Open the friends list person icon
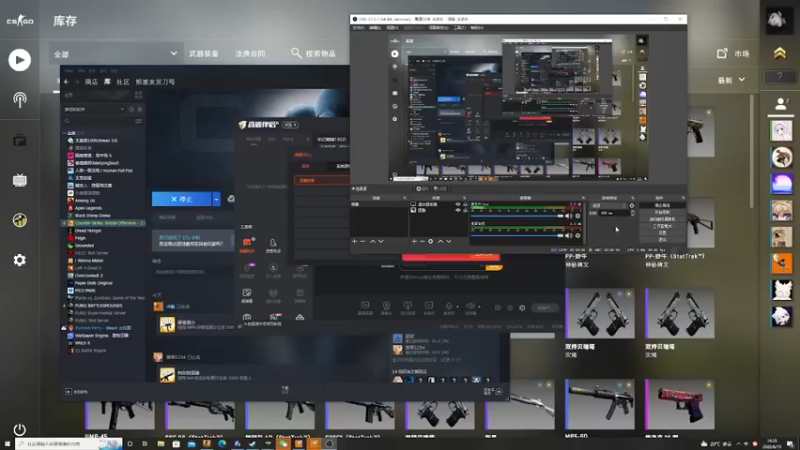Viewport: 800px width, 450px height. click(780, 104)
